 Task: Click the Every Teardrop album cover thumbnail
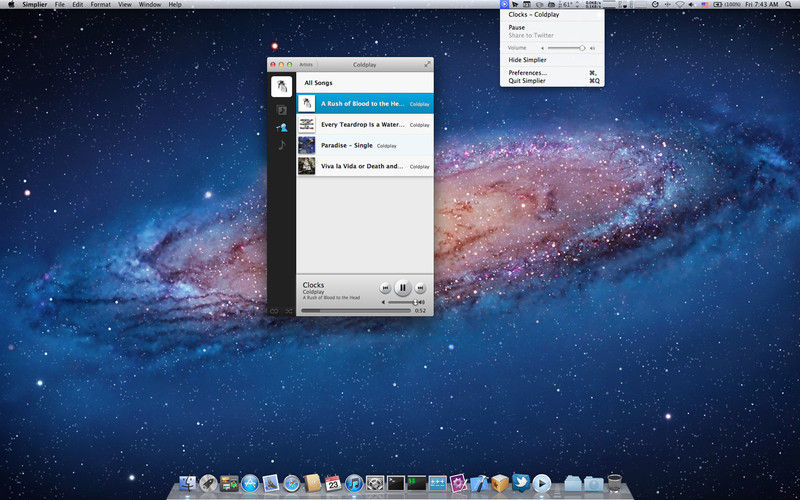point(307,124)
